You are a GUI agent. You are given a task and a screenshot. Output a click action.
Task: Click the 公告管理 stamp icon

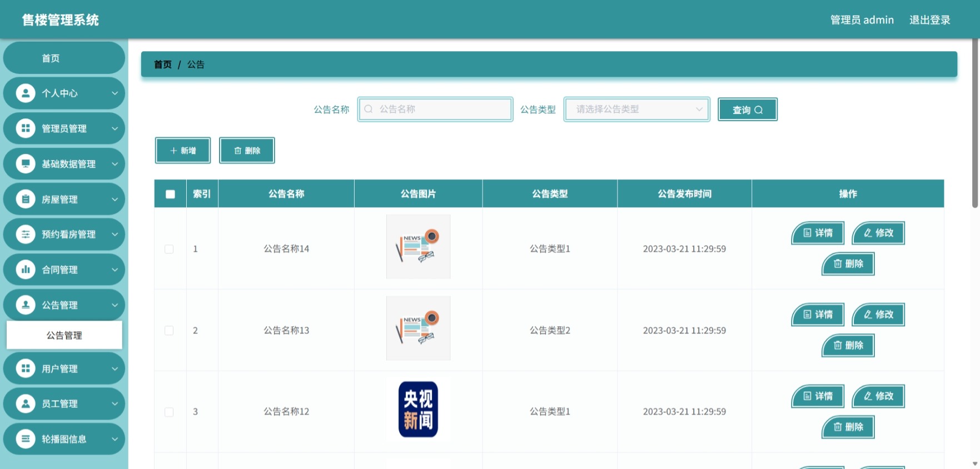click(x=26, y=305)
